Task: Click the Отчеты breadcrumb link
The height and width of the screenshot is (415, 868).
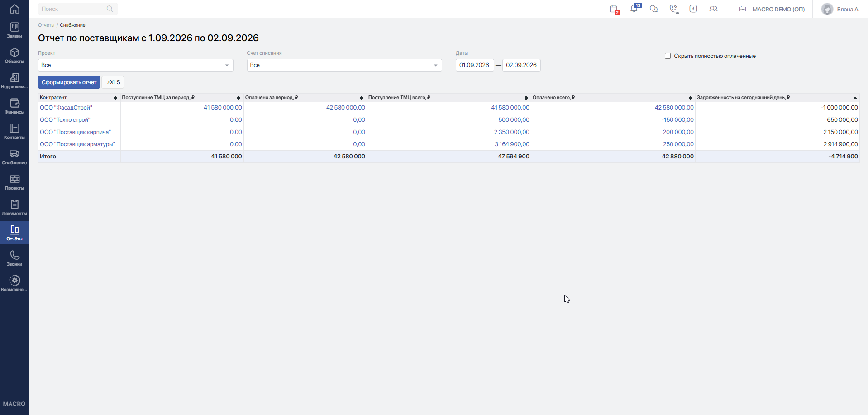Action: tap(46, 25)
